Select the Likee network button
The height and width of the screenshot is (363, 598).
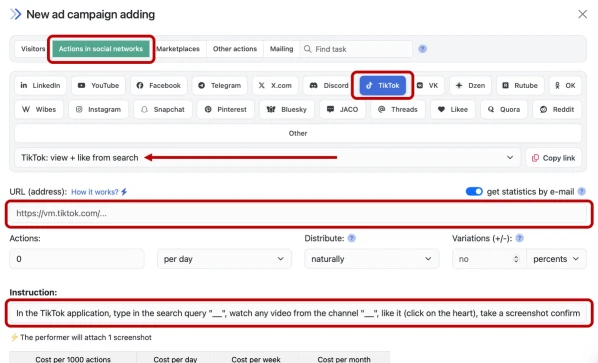(453, 109)
